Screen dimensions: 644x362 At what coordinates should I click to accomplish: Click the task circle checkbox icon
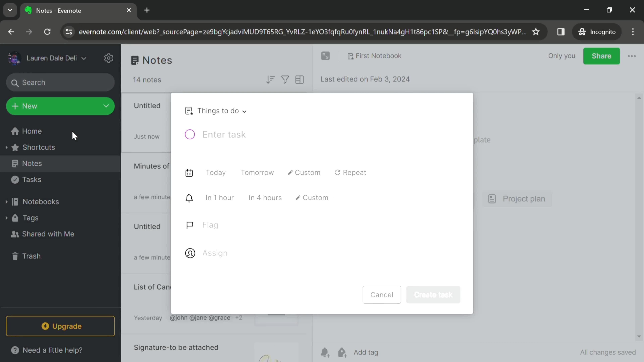[x=190, y=134]
